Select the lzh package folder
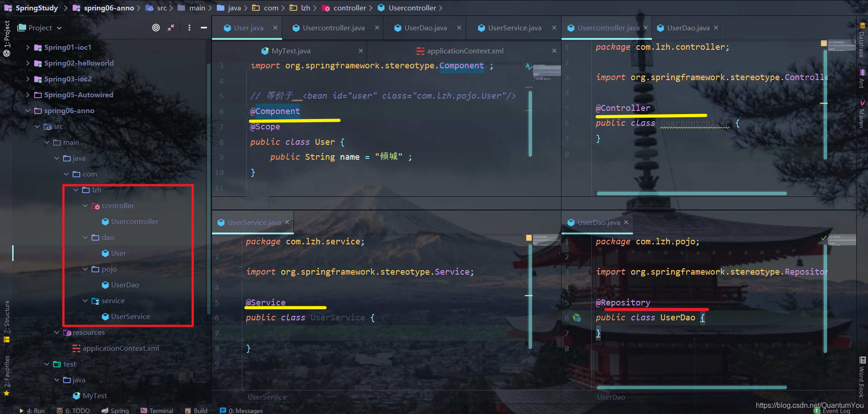This screenshot has height=414, width=868. tap(92, 190)
